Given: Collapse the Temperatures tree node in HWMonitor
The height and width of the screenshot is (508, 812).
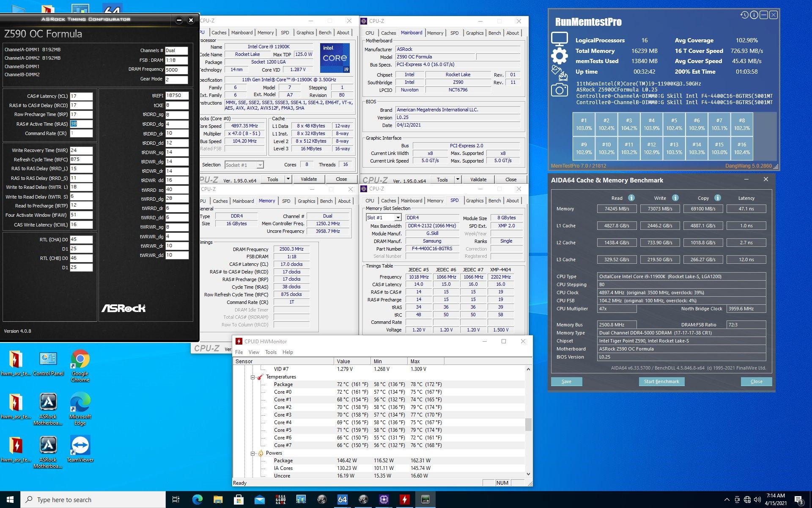Looking at the screenshot, I should (252, 377).
